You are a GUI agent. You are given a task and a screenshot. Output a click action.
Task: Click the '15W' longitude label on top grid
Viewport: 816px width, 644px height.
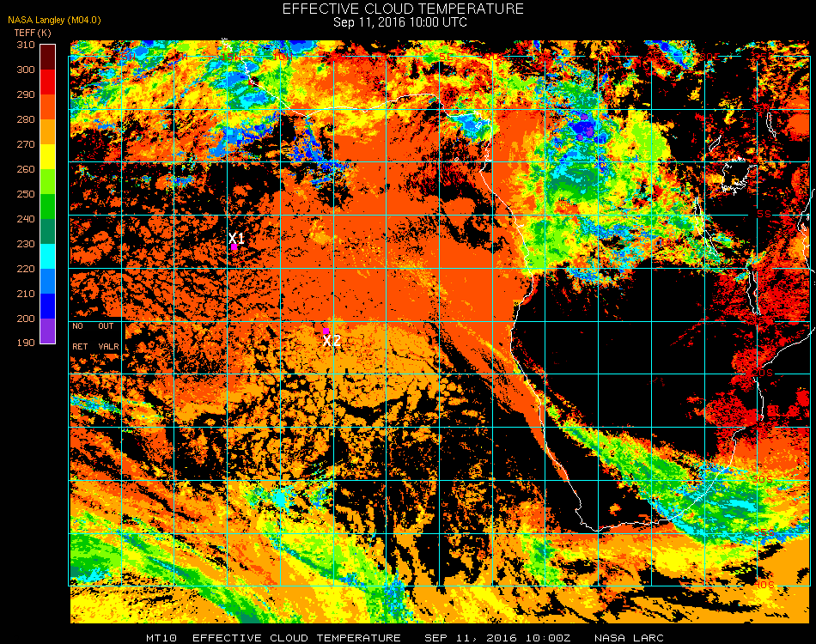231,56
